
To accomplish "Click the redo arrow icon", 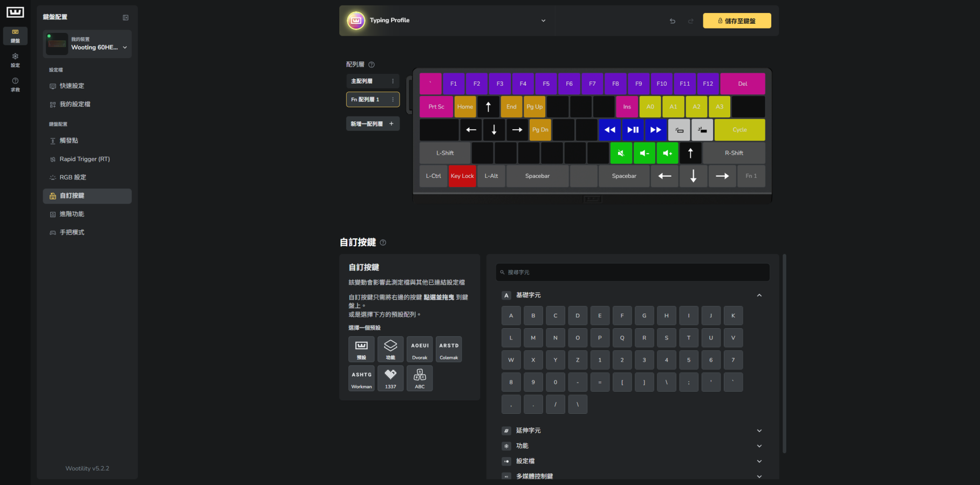I will click(690, 21).
